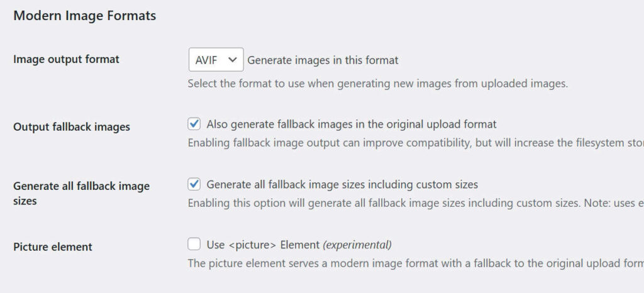
Task: Click the 'Generate images in this format' label
Action: 323,60
